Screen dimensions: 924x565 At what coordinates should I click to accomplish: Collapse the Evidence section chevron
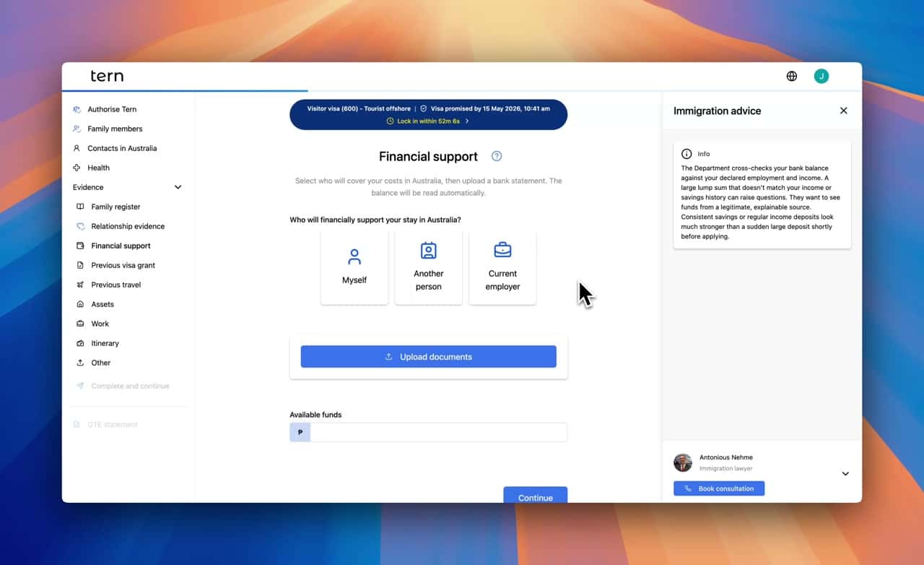[x=178, y=187]
